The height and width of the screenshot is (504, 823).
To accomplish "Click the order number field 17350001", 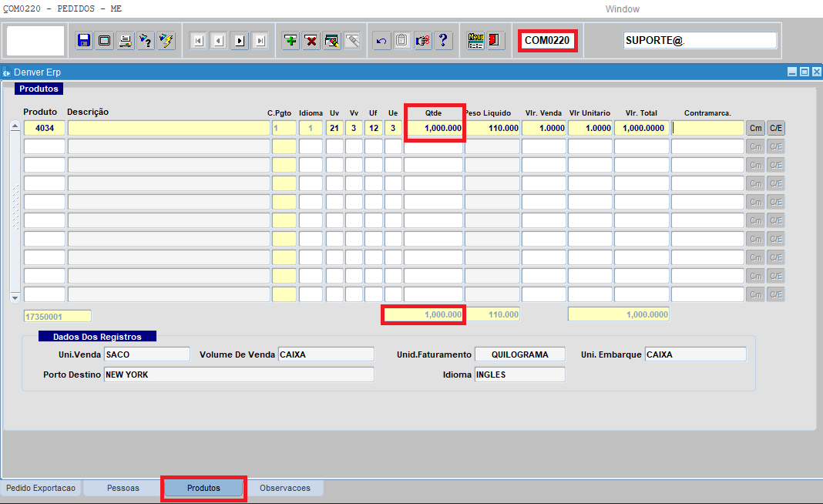I will [58, 316].
